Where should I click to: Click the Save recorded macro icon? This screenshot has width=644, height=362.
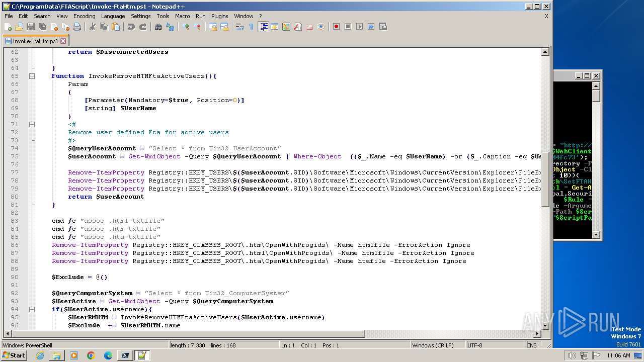pos(383,27)
